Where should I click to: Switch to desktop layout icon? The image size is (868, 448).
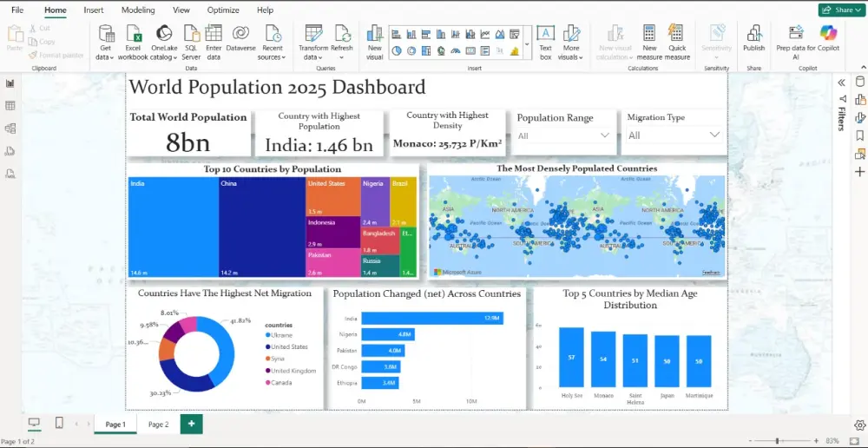click(x=35, y=424)
